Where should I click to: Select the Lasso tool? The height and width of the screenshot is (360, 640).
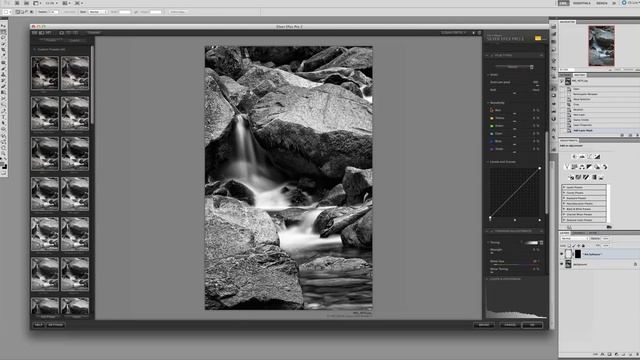[4, 37]
